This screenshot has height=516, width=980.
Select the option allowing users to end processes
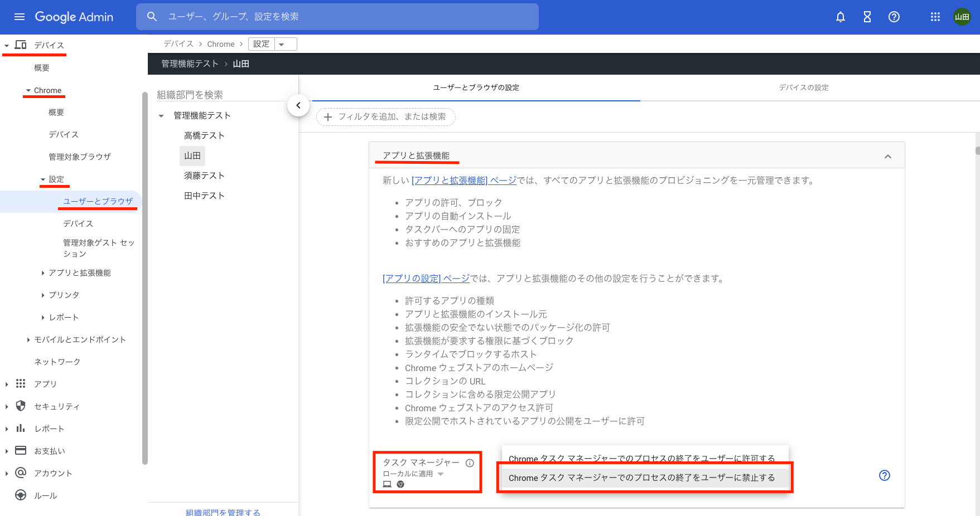tap(642, 458)
